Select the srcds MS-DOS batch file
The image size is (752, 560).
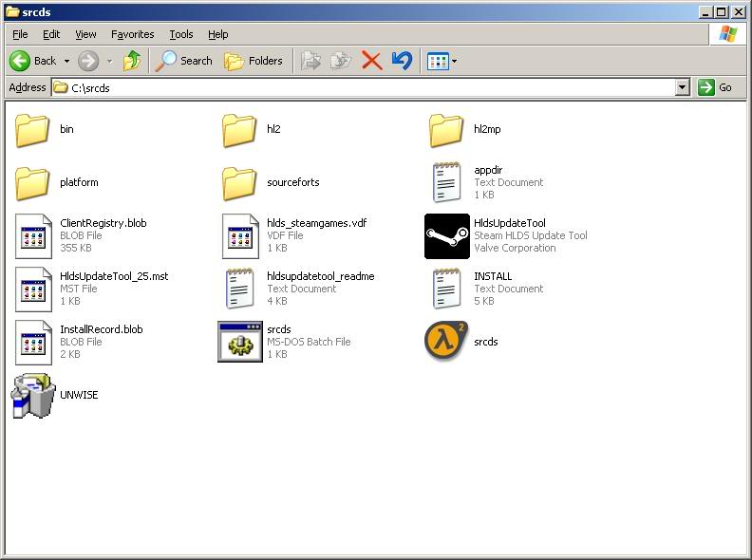pyautogui.click(x=240, y=342)
